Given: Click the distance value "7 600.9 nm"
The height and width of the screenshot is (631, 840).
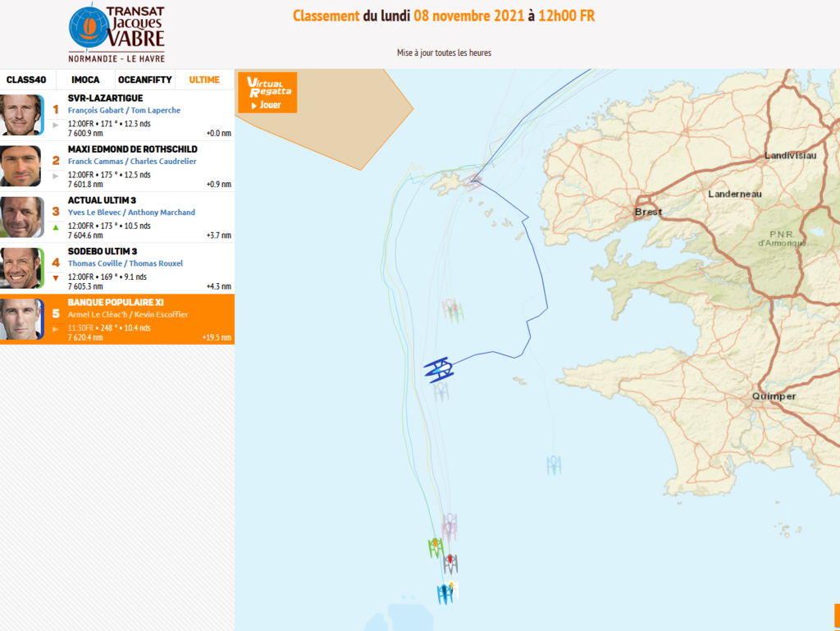Looking at the screenshot, I should 85,134.
